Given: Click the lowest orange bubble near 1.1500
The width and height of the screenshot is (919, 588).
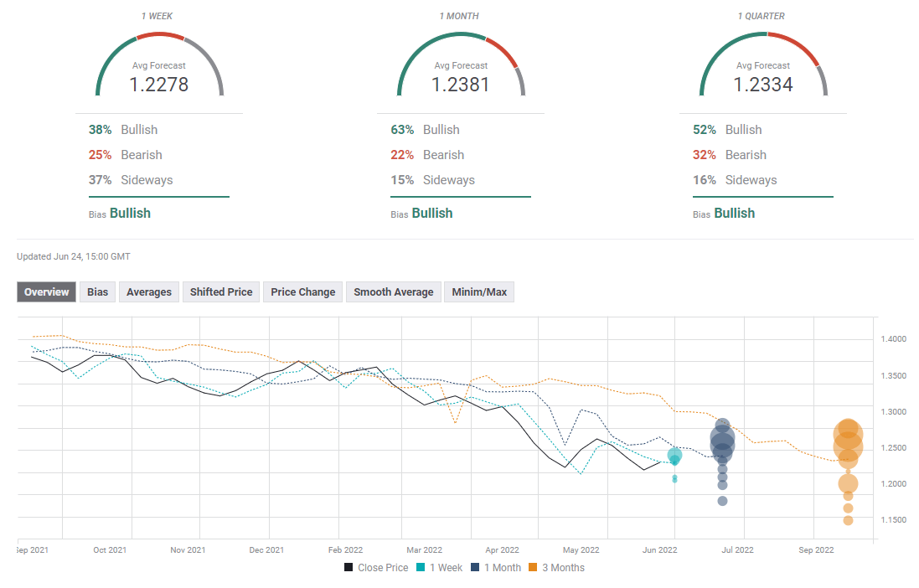Looking at the screenshot, I should [848, 520].
